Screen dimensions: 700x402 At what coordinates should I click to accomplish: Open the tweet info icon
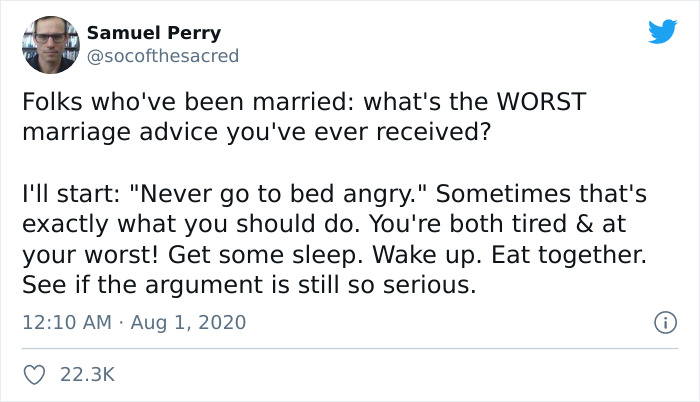point(666,322)
